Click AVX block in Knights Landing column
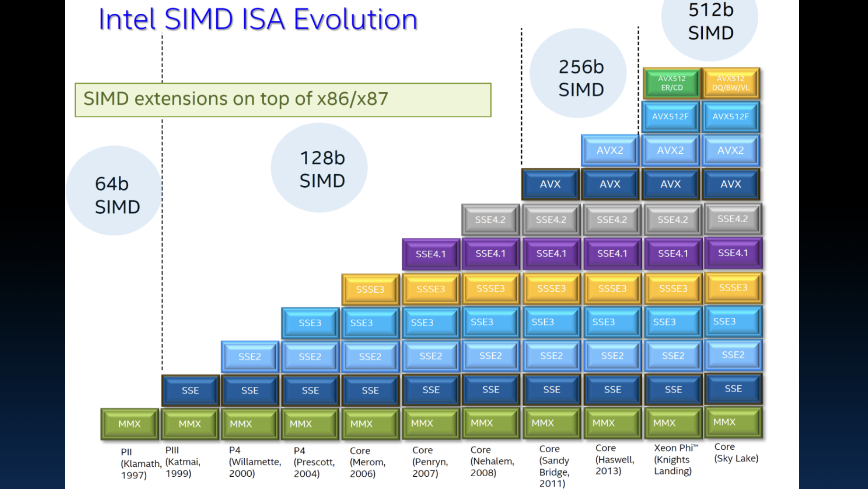 point(671,184)
